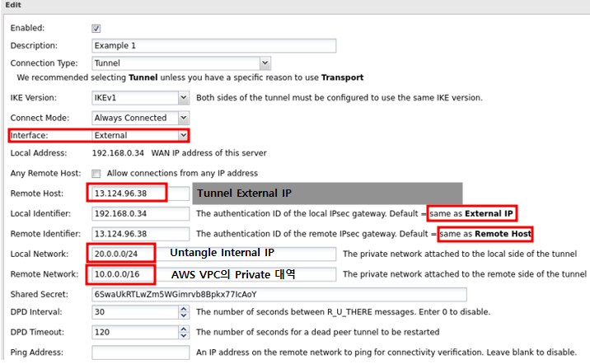Focus the Remote Host field 13.124.96.38
The width and height of the screenshot is (590, 364).
140,194
